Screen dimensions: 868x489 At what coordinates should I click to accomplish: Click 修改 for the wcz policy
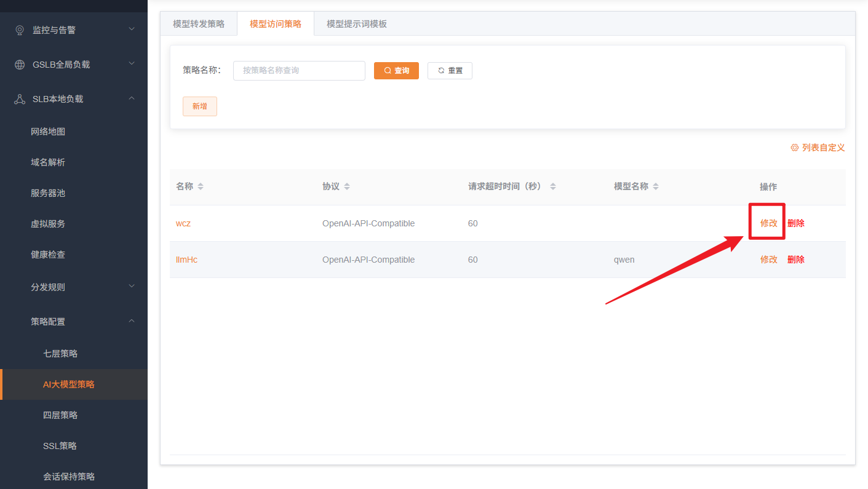768,223
